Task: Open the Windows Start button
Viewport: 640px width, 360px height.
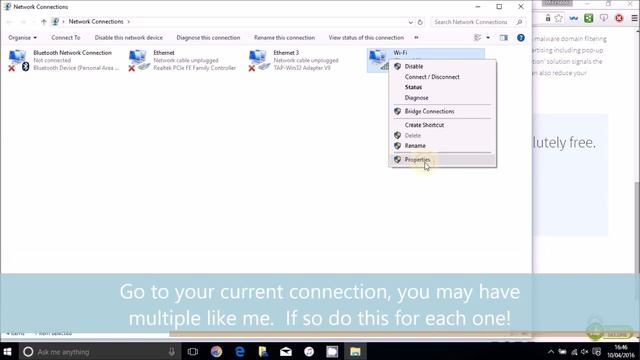Action: (x=7, y=351)
